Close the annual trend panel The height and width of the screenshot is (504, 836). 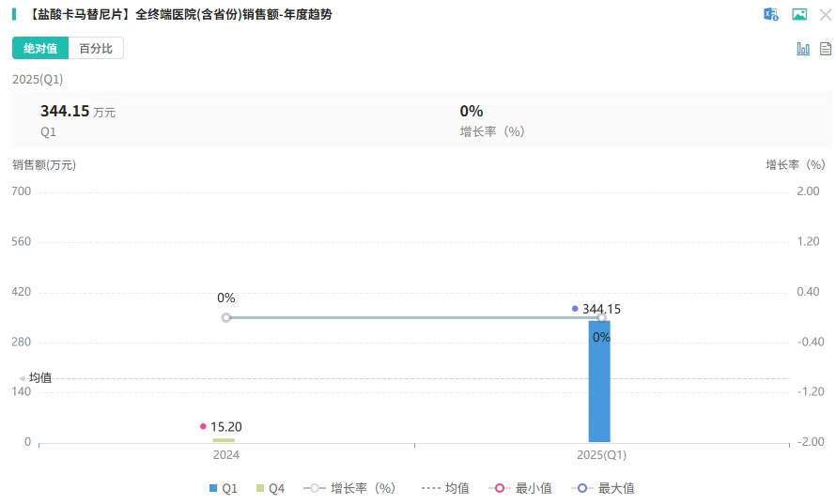pyautogui.click(x=826, y=14)
